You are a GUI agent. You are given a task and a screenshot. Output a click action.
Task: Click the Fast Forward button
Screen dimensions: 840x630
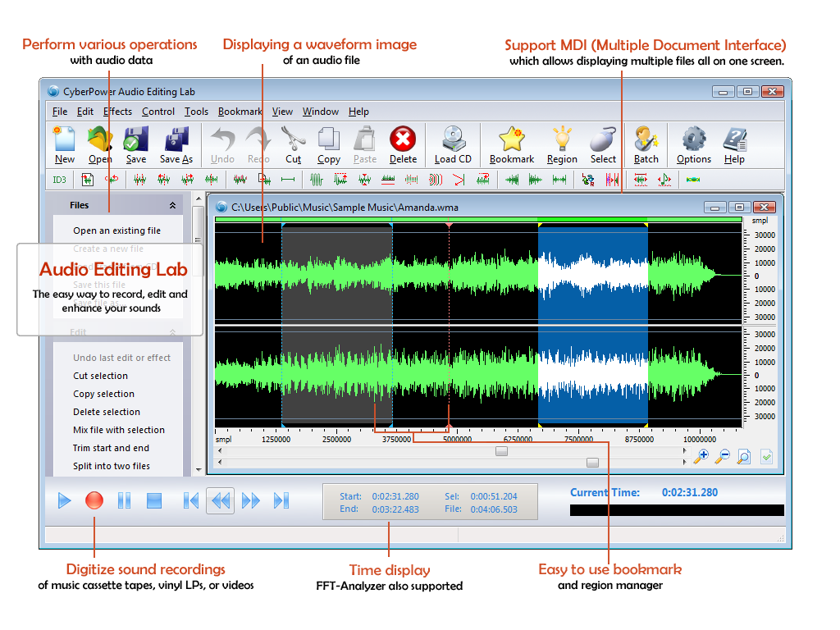click(x=251, y=500)
